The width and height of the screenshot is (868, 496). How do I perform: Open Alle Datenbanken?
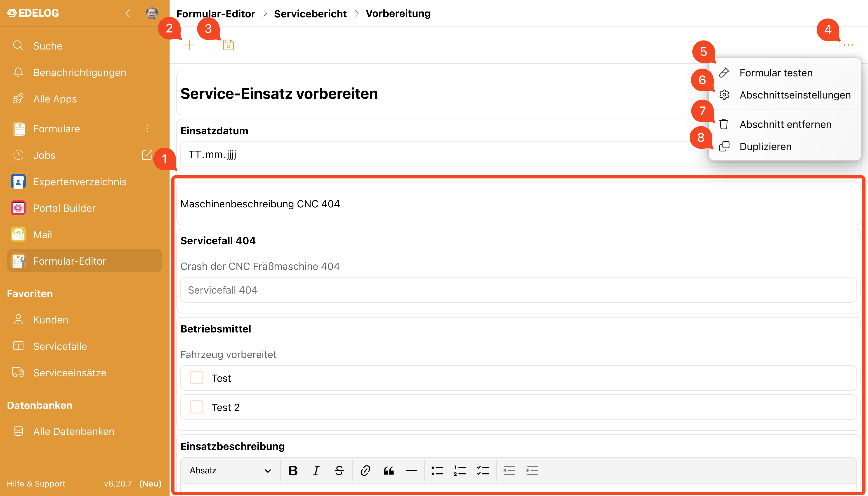[84, 431]
